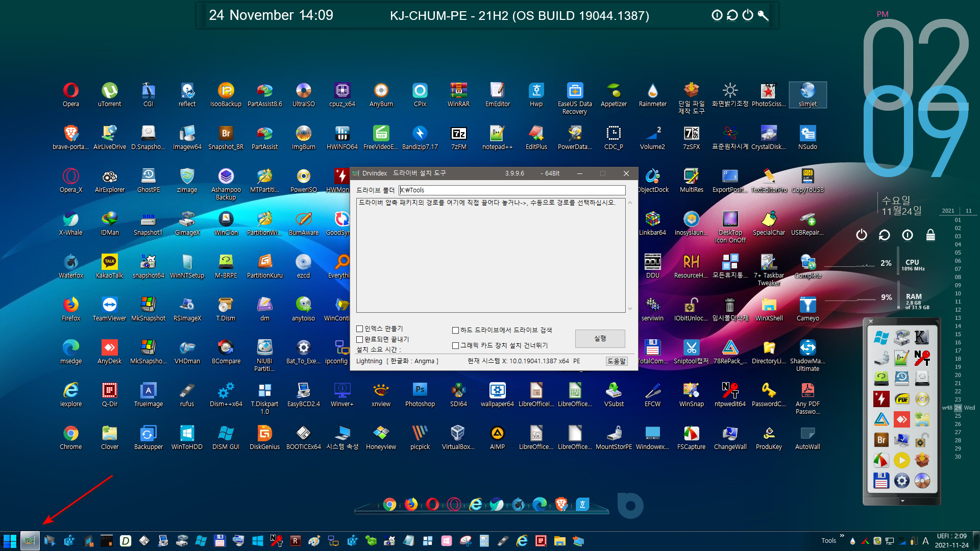Select the Photoshop desktop icon
Screen dimensions: 980x551
(420, 395)
